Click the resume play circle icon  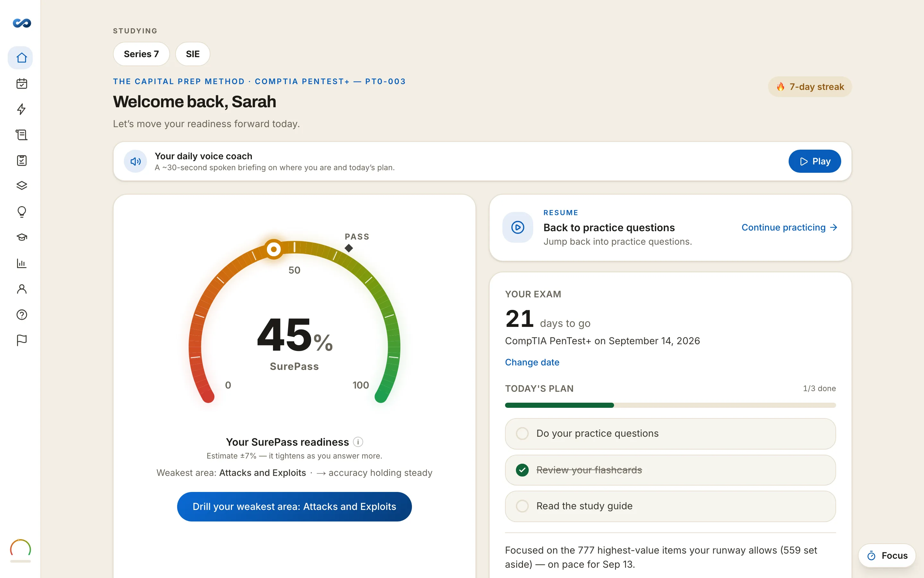(x=518, y=227)
